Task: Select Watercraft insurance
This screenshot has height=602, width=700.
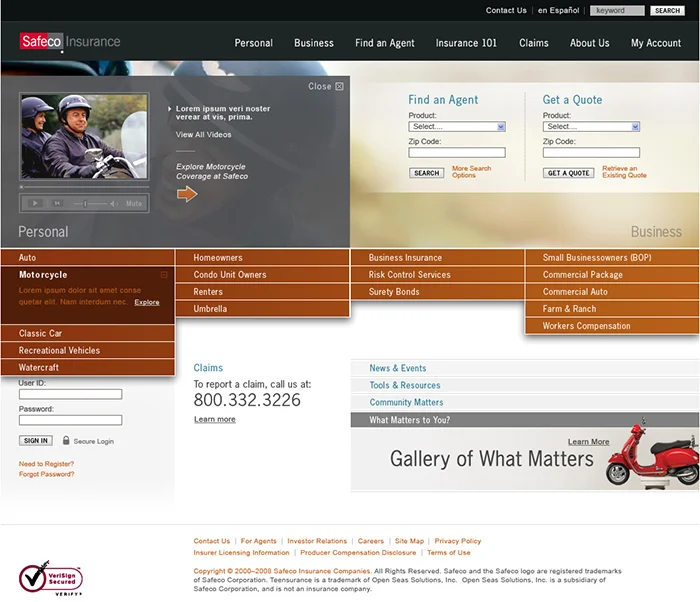Action: (x=88, y=368)
